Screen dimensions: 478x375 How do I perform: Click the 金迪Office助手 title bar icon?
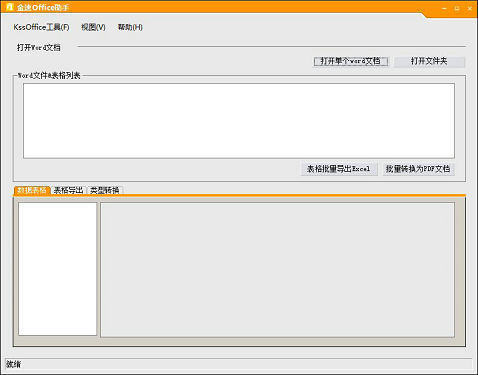(9, 7)
